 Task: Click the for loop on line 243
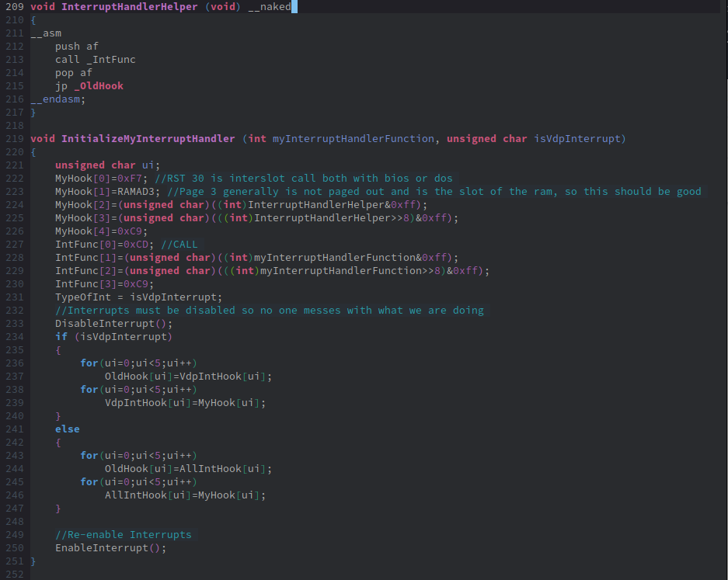139,456
